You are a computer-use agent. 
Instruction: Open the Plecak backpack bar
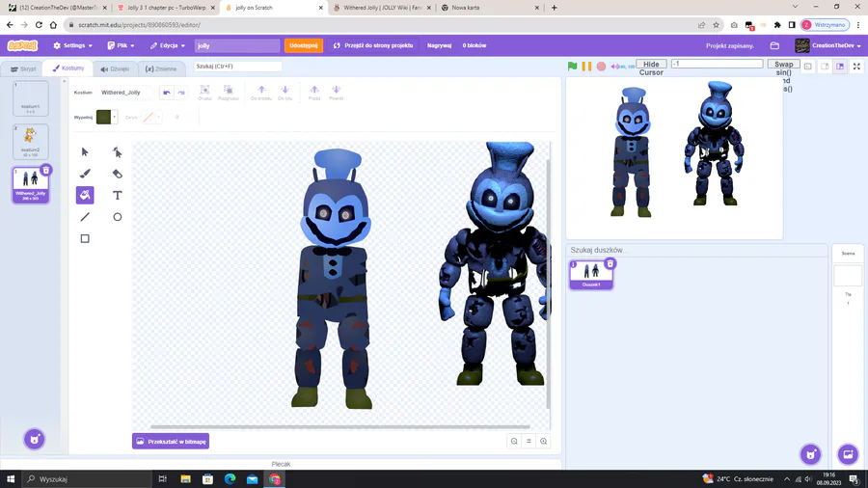click(x=281, y=464)
